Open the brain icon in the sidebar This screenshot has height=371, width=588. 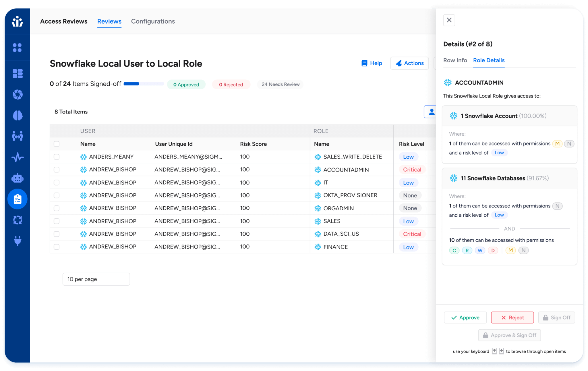[x=17, y=116]
